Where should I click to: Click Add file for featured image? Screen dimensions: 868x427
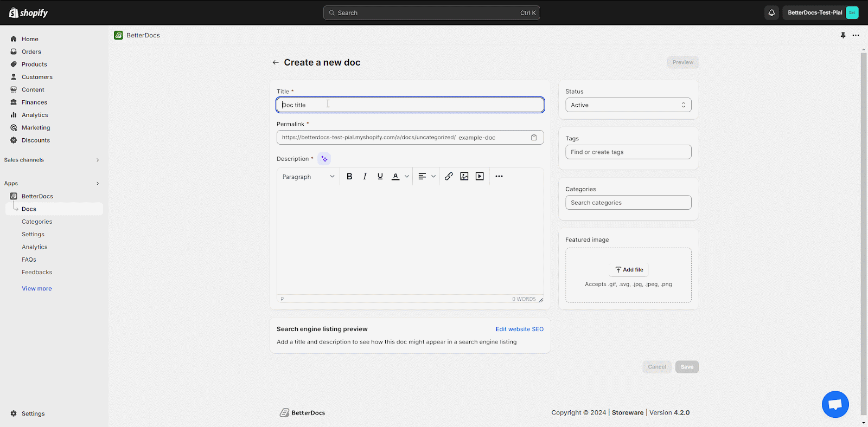(629, 269)
